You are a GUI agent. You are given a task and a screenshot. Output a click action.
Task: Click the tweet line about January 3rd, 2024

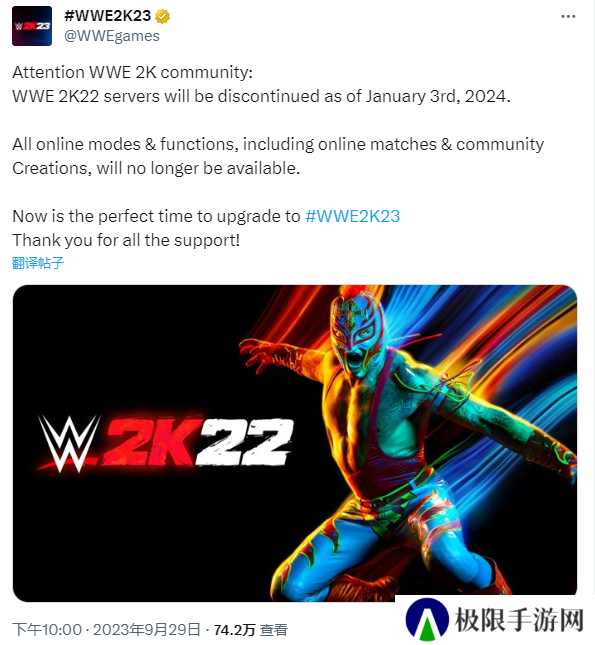(x=261, y=97)
